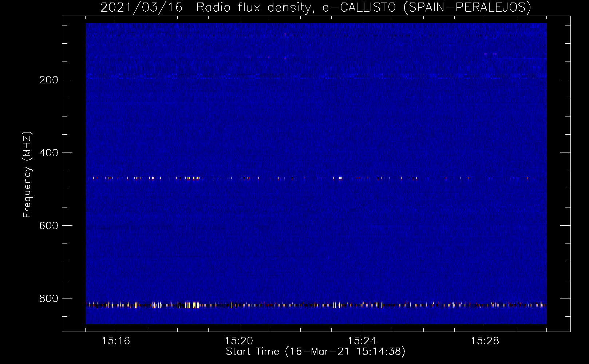Click the bright yellow burst near 820 MHz
The image size is (589, 364).
[196, 305]
